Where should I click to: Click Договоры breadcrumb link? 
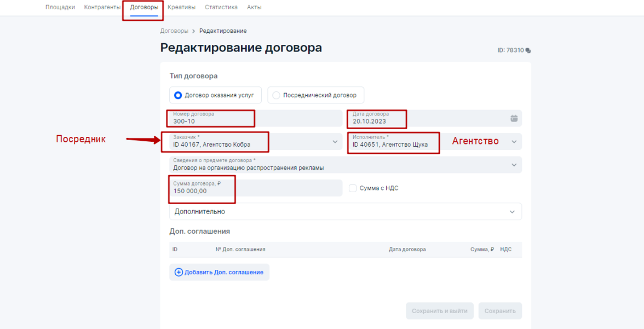[174, 31]
